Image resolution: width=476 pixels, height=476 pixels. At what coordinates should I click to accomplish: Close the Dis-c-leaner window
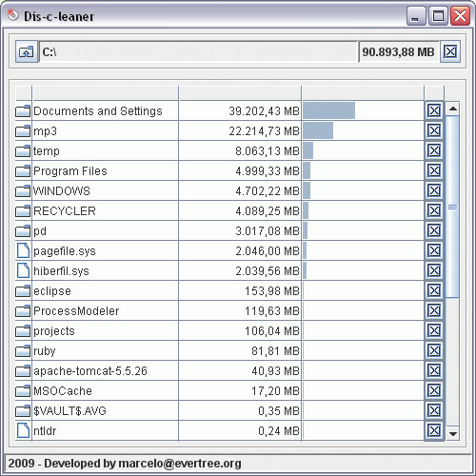[x=461, y=16]
